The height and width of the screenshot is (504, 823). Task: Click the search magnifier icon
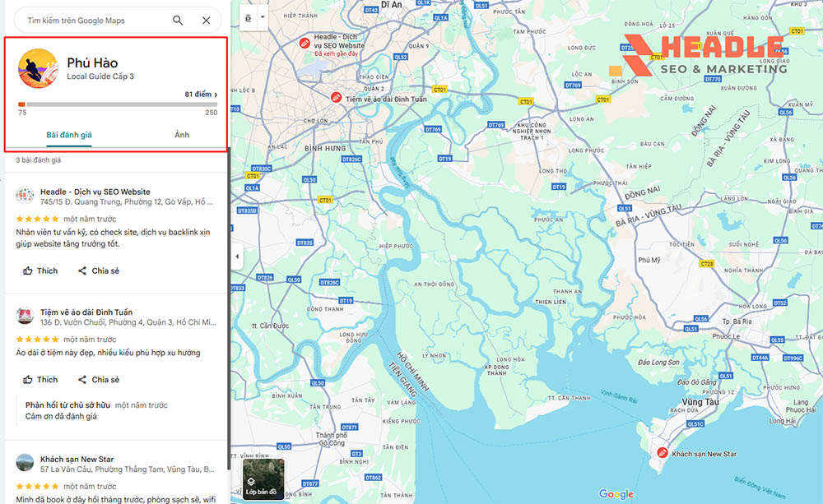(x=178, y=21)
